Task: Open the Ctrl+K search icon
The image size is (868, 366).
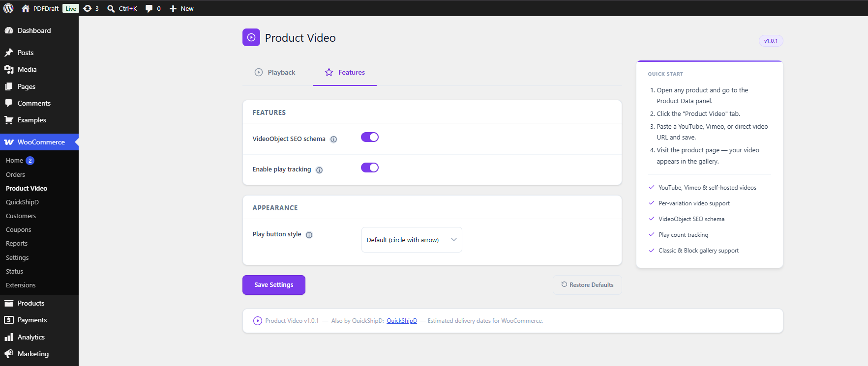Action: [x=111, y=8]
